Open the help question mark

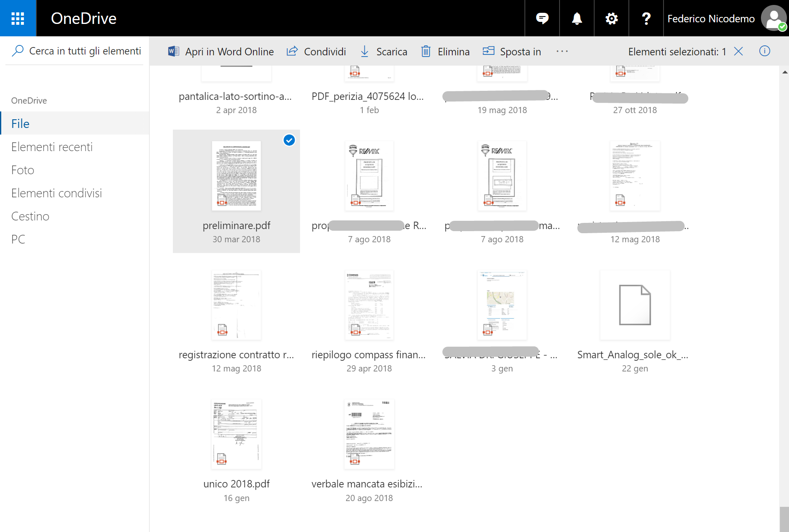click(x=646, y=18)
